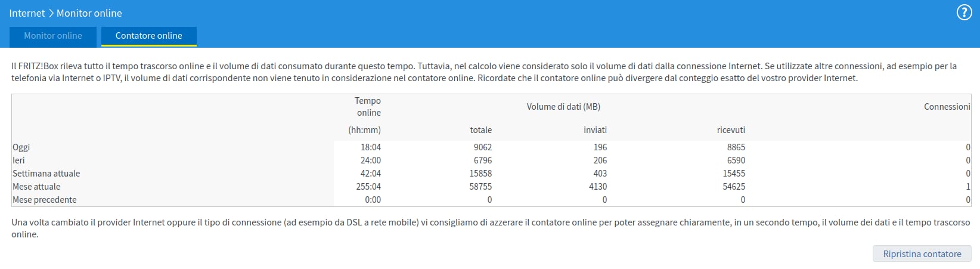Click the Volume di dati (MB) header

(x=563, y=107)
